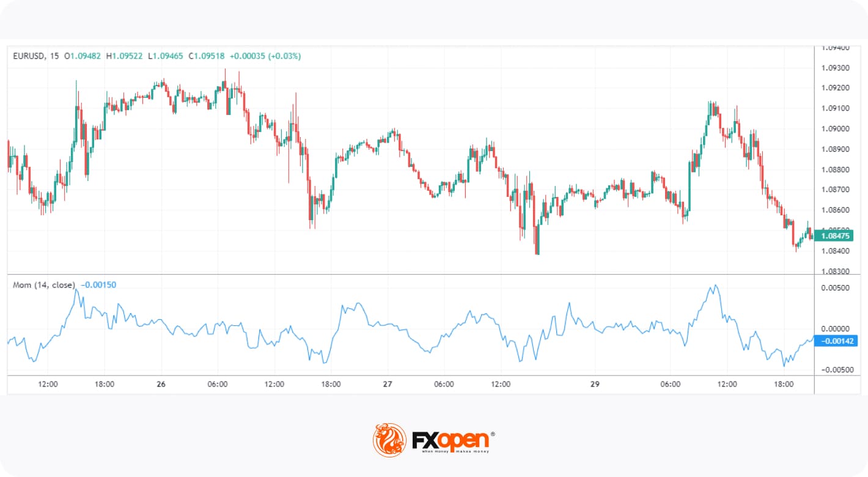Click the 15 minute interval label
Image resolution: width=868 pixels, height=477 pixels.
54,56
